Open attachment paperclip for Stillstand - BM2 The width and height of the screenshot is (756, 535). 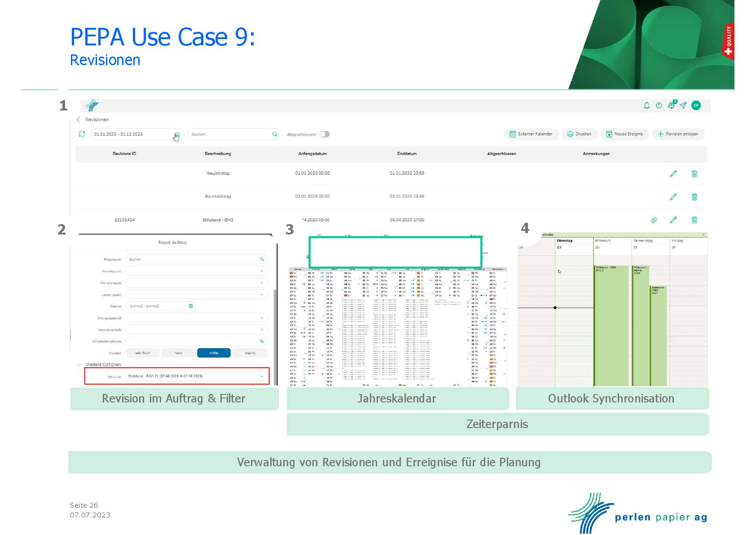coord(654,220)
